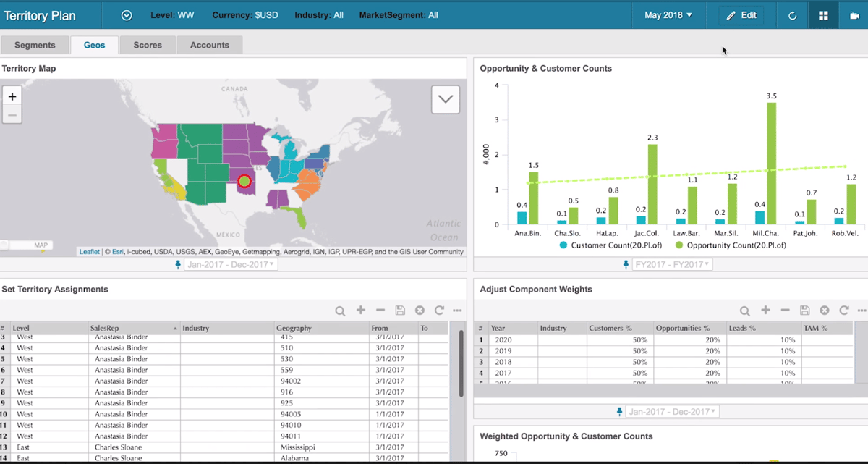Add a new row in Set Territory Assignments
Viewport: 868px width, 464px height.
tap(360, 310)
